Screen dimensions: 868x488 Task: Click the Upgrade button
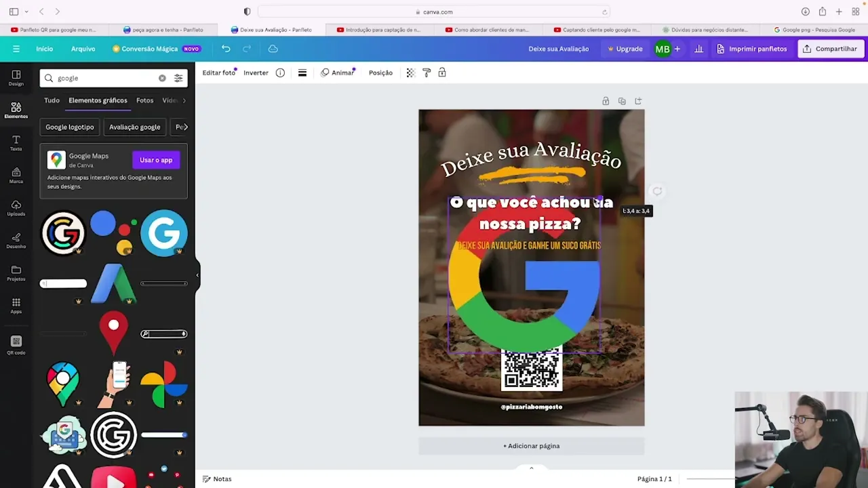click(625, 49)
